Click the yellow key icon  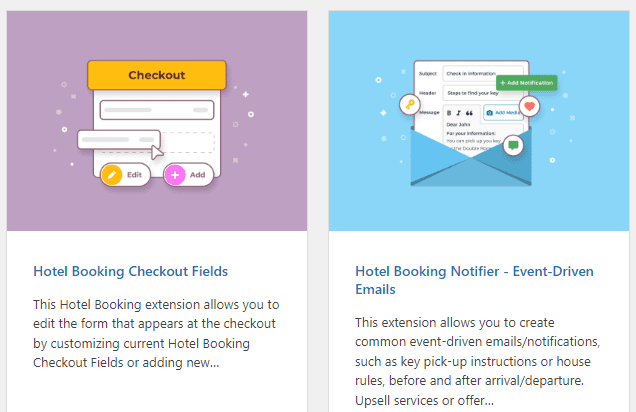(x=408, y=105)
